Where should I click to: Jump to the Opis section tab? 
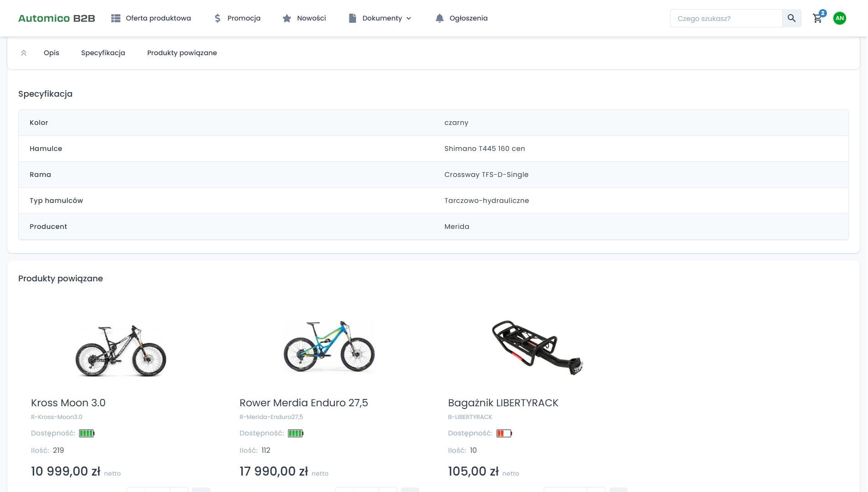52,53
